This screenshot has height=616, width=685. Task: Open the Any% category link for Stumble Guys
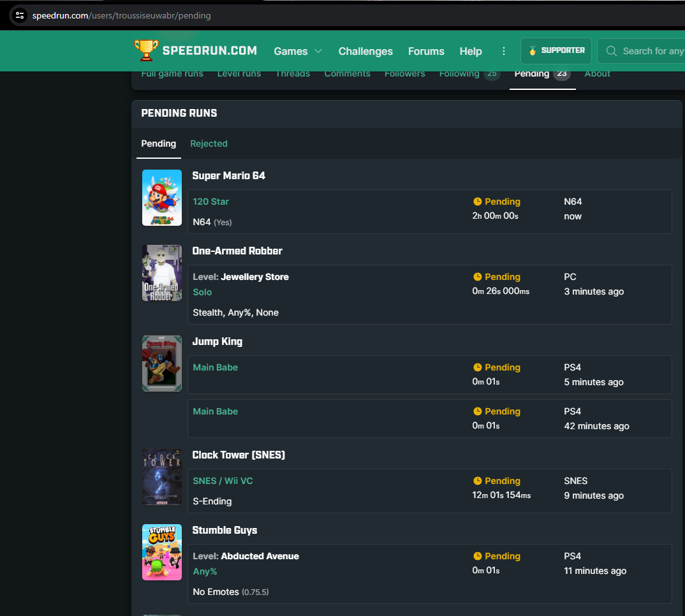tap(205, 571)
